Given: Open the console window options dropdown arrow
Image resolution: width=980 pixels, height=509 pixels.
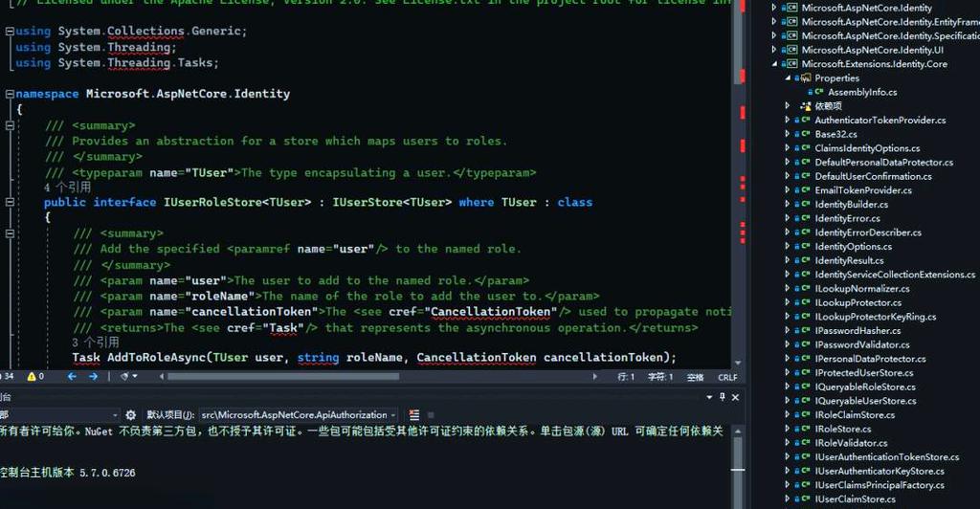Looking at the screenshot, I should [x=709, y=397].
